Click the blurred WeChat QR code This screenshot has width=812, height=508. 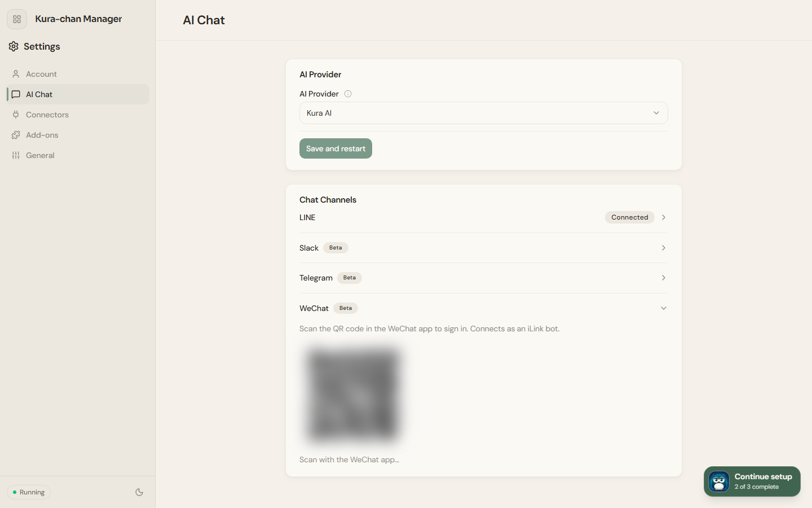[x=353, y=395]
